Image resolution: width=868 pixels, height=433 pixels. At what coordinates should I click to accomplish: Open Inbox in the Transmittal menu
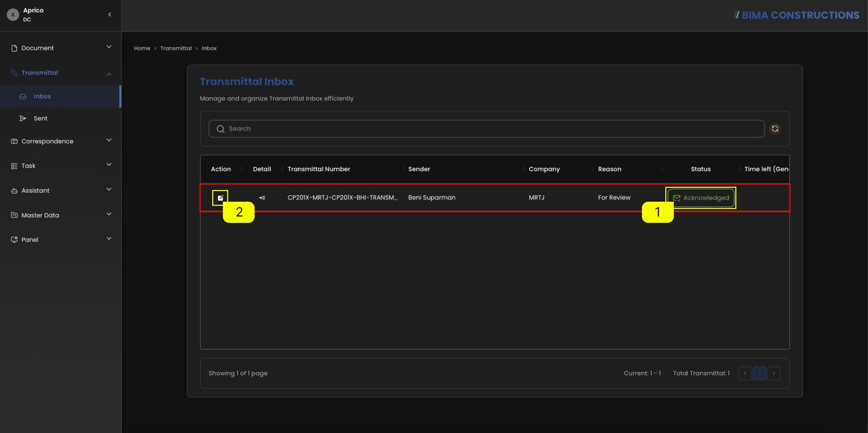(x=60, y=97)
